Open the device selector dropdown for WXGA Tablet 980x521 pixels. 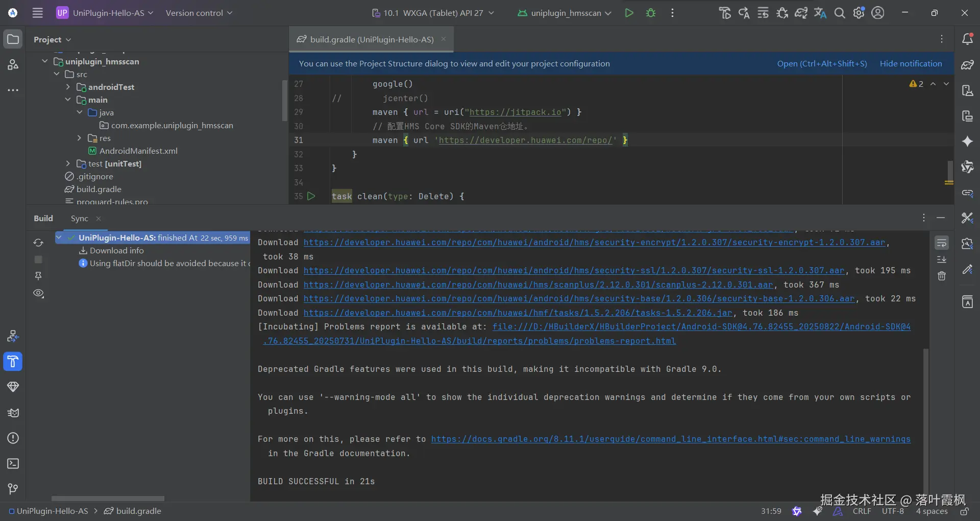[433, 13]
